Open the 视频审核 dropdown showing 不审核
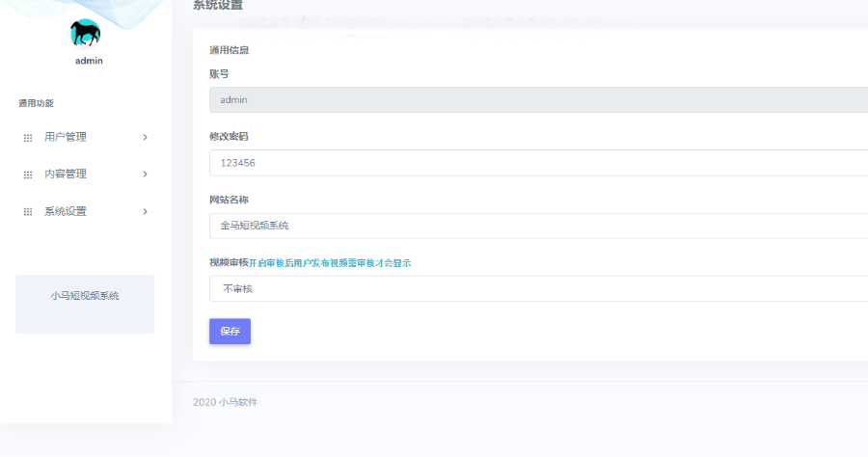The image size is (868, 457). click(538, 289)
